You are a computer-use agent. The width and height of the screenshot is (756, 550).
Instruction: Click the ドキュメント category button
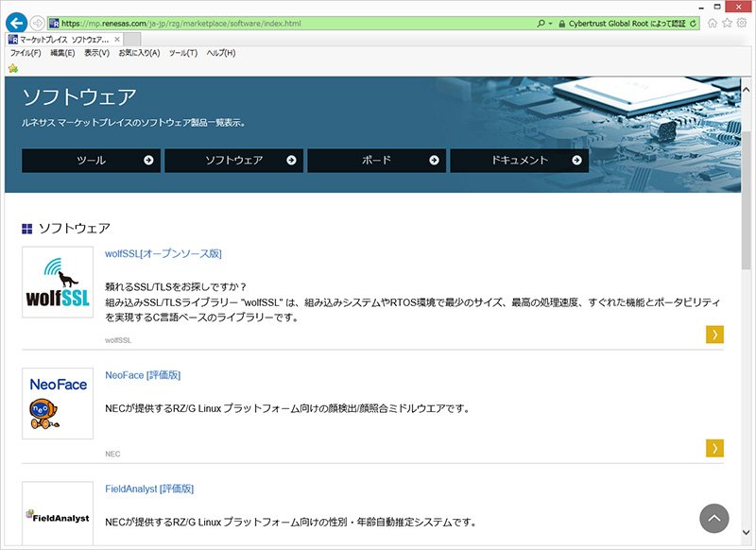point(519,161)
